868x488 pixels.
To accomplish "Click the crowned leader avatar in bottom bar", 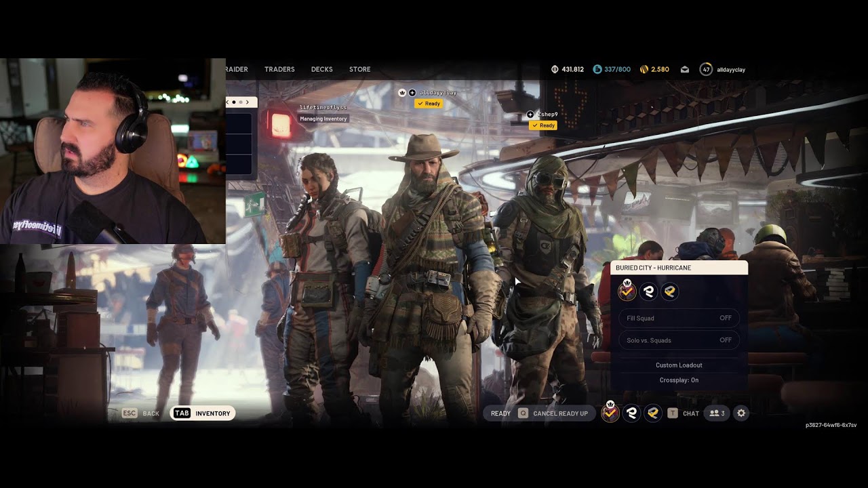I will pyautogui.click(x=610, y=413).
